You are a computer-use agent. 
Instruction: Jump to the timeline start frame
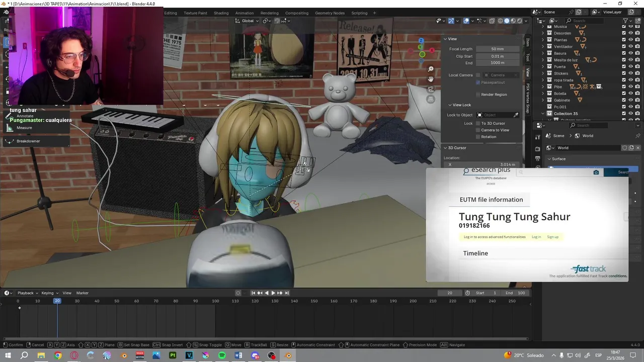click(253, 293)
